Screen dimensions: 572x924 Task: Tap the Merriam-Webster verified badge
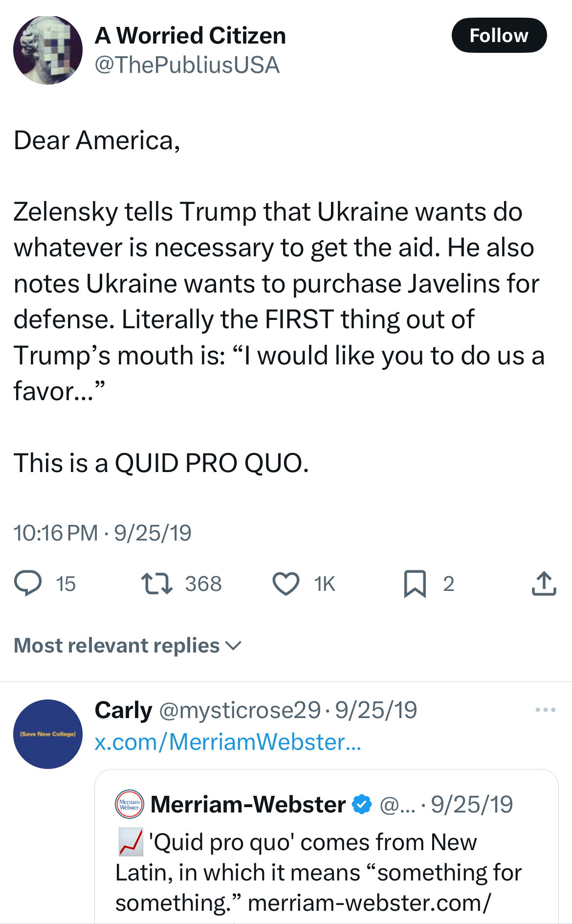[x=362, y=805]
